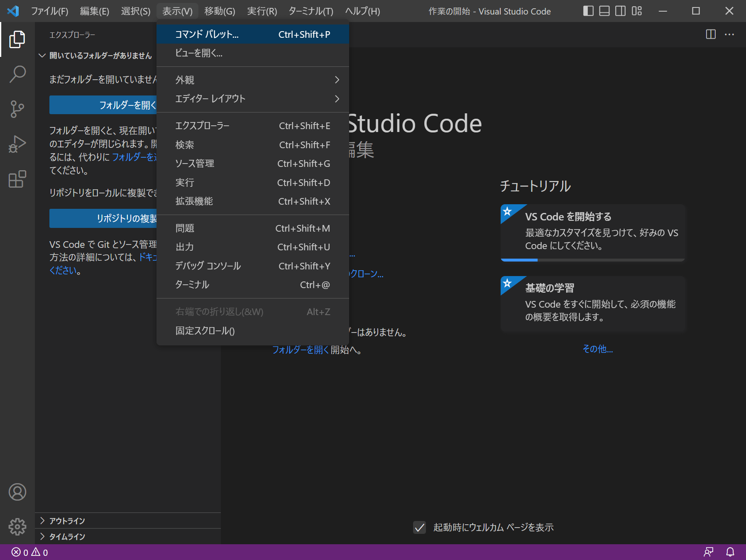Open the 外観 submenu arrow

point(337,80)
